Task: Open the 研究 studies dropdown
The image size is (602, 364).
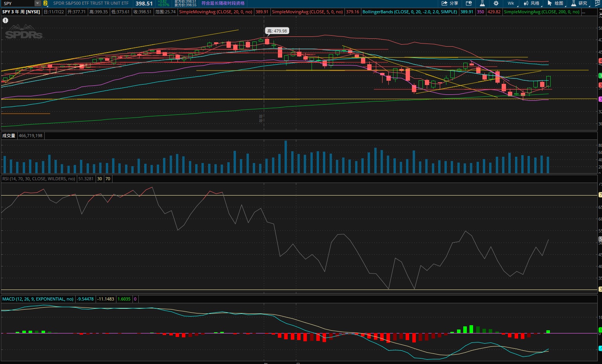Action: [x=580, y=3]
